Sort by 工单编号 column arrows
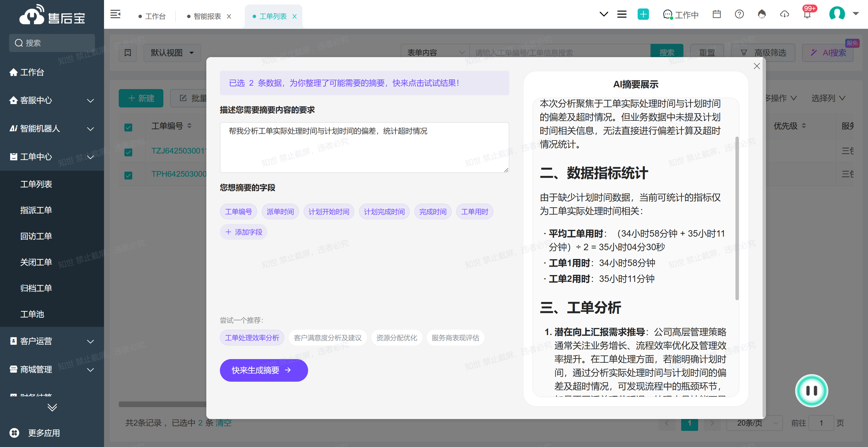This screenshot has width=868, height=447. click(189, 126)
